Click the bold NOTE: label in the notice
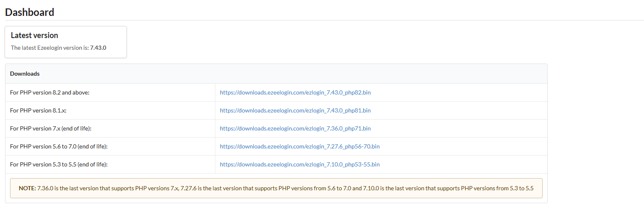 [27, 188]
